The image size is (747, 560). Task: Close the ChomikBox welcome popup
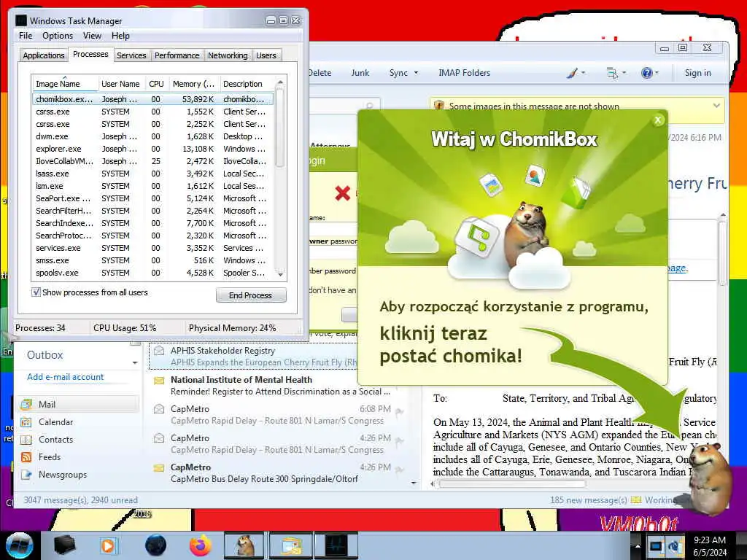click(x=658, y=120)
